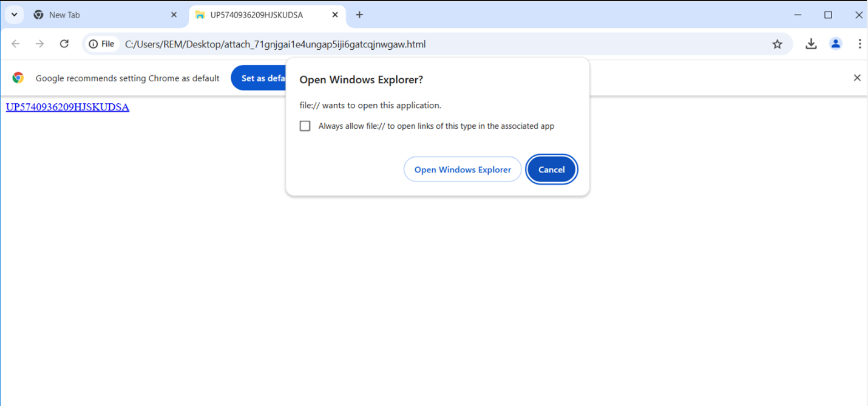Screen dimensions: 868x406
Task: Click the File site info icon
Action: click(x=101, y=44)
